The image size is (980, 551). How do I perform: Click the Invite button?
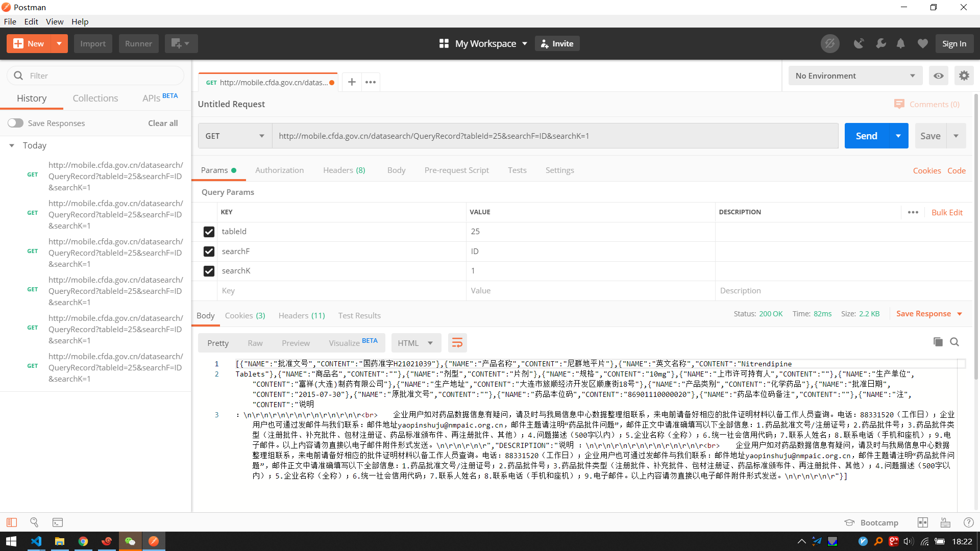(x=557, y=43)
